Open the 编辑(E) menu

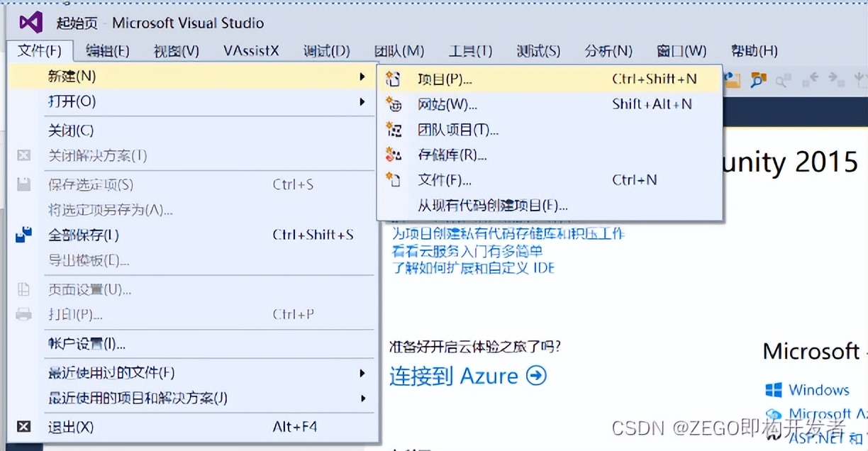click(108, 51)
